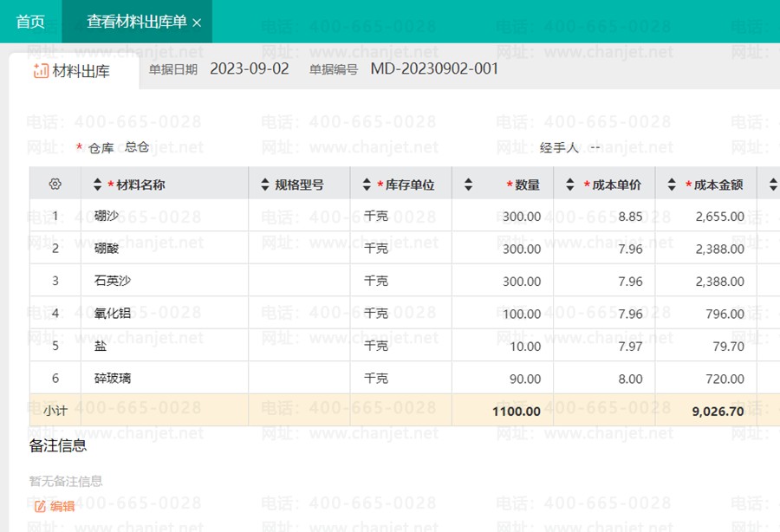The width and height of the screenshot is (780, 532).
Task: Click the 单据编号 label
Action: pos(334,69)
